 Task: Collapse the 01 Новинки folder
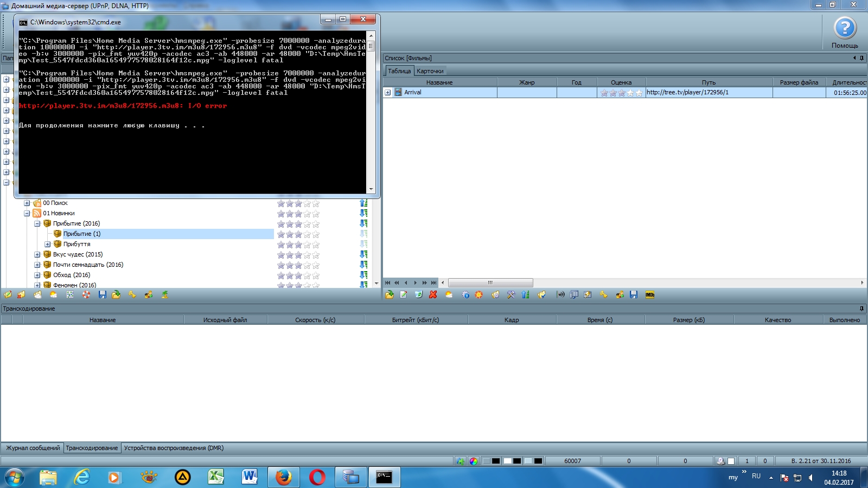pos(27,214)
